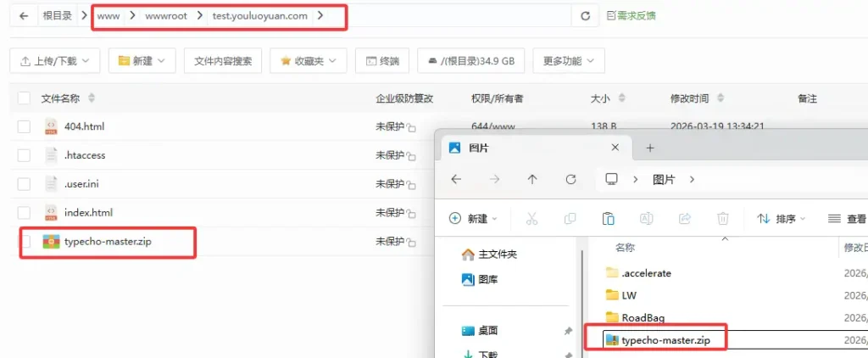Open the 查看 view menu in Explorer
868x358 pixels.
(847, 219)
